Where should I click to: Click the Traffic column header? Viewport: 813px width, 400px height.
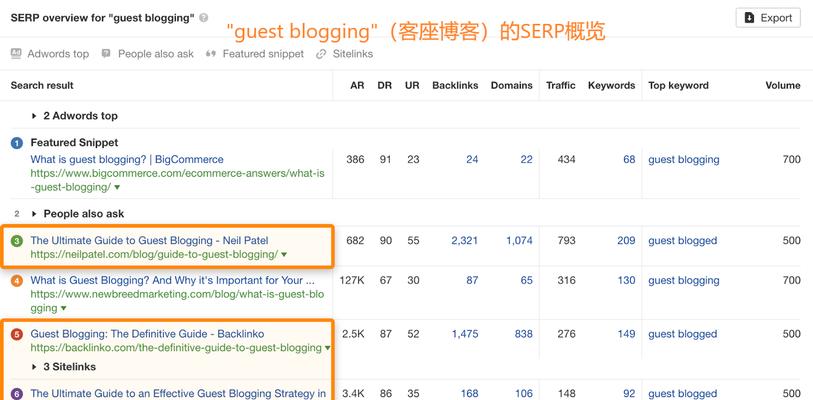point(560,86)
